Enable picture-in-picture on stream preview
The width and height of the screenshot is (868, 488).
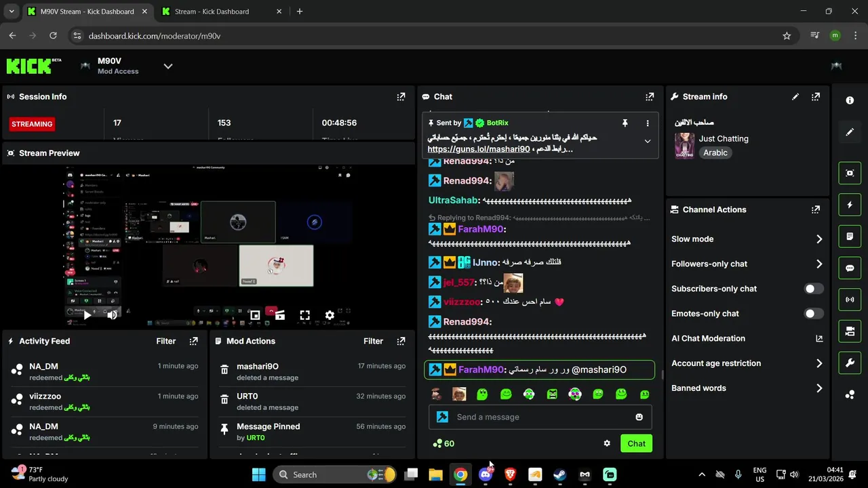[x=255, y=315]
